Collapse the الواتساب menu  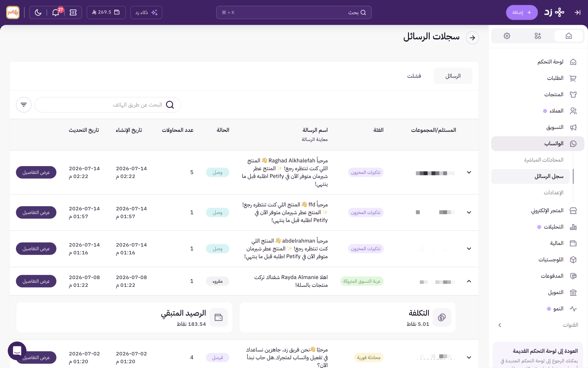point(538,144)
